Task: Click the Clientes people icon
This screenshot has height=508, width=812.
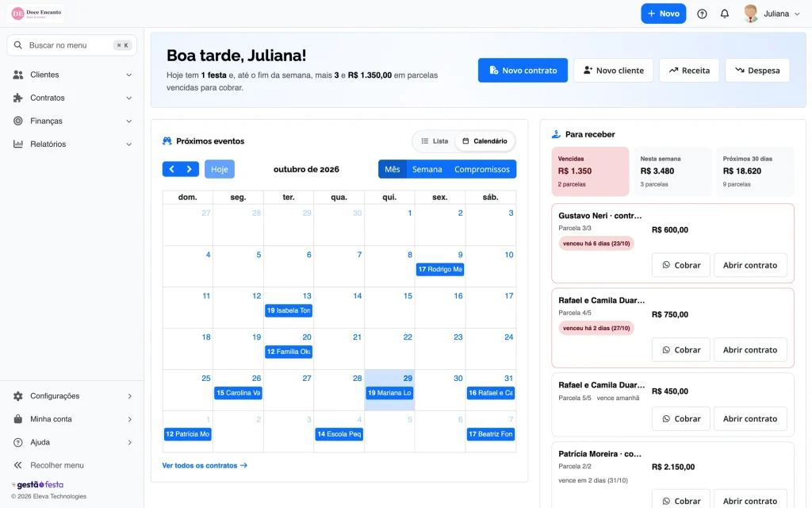Action: tap(18, 75)
